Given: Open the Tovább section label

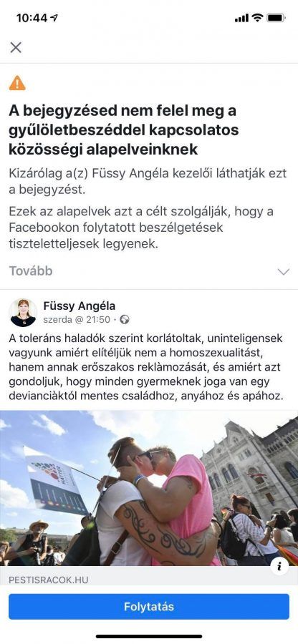Looking at the screenshot, I should 31,271.
